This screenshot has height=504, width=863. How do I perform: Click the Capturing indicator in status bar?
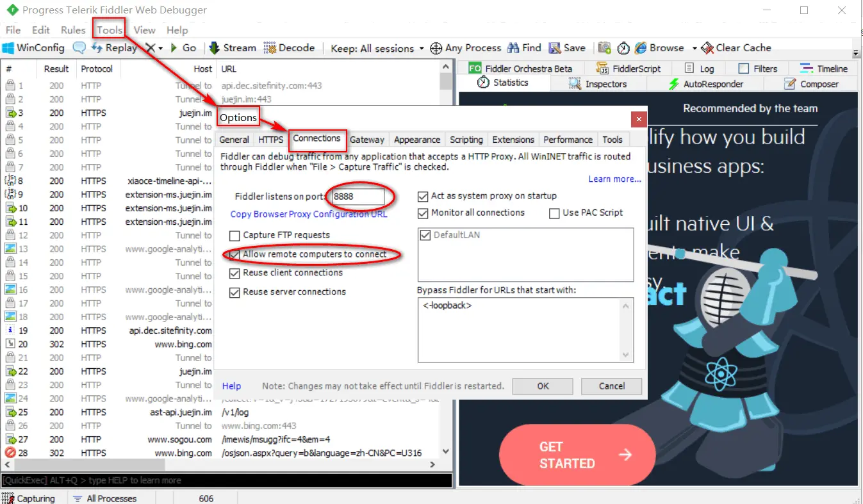point(29,498)
